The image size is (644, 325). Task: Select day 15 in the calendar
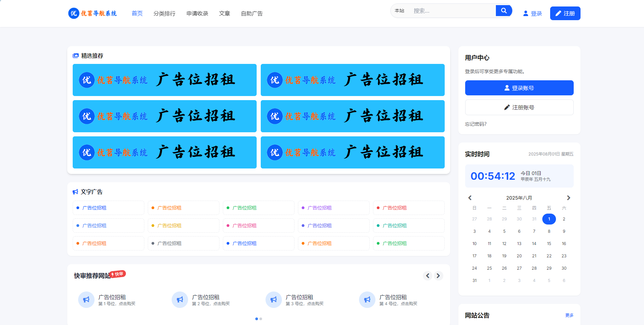tap(549, 244)
